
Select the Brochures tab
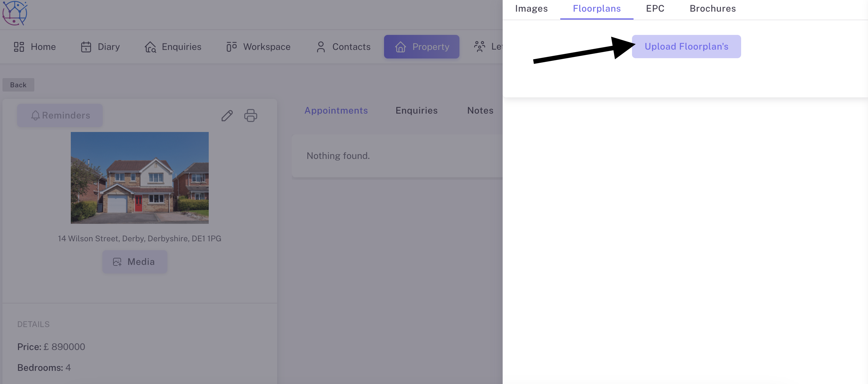pos(712,8)
